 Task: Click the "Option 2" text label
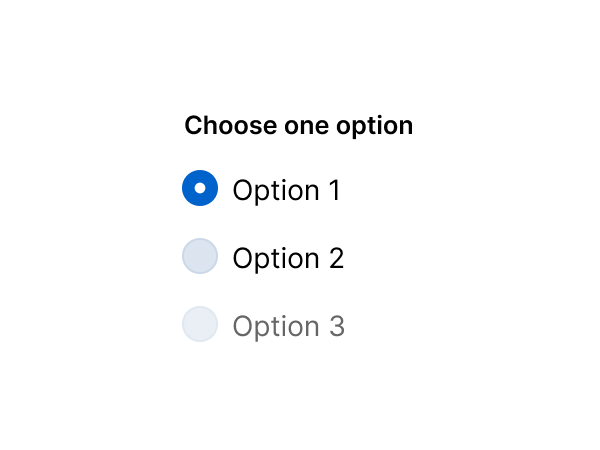(288, 258)
